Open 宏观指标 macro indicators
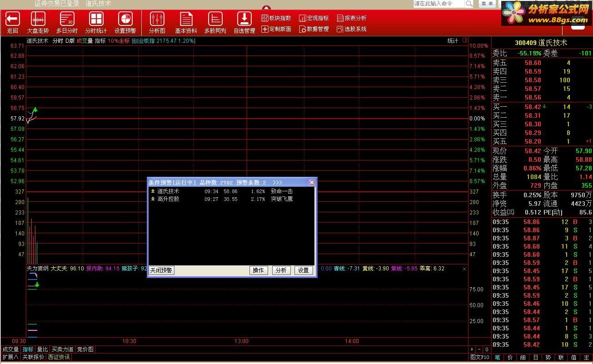 coord(314,18)
